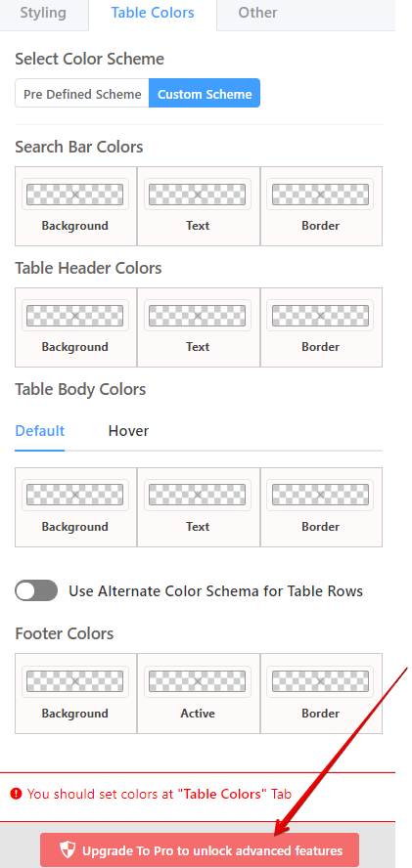Viewport: 412px width, 868px height.
Task: Switch to the Styling tab
Action: pos(43,13)
